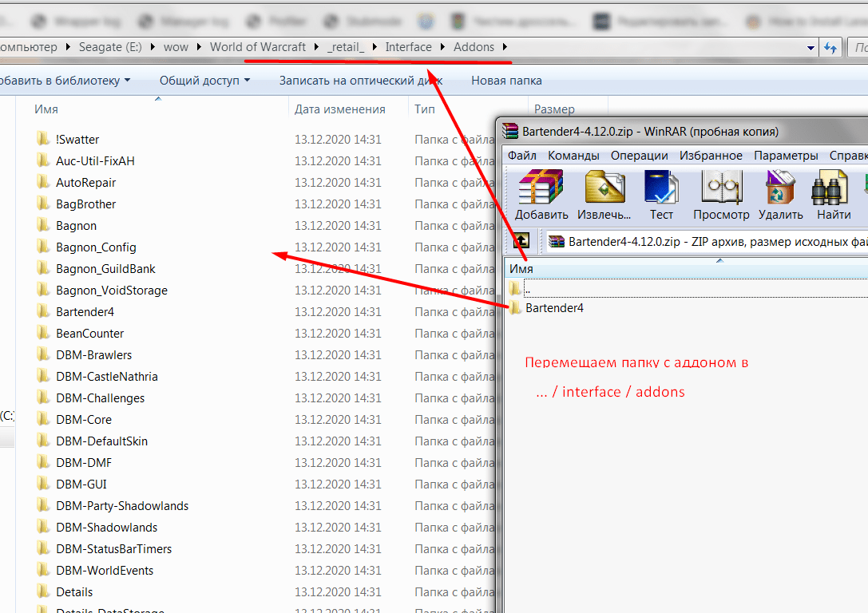Click the Новая папка button

[x=506, y=81]
